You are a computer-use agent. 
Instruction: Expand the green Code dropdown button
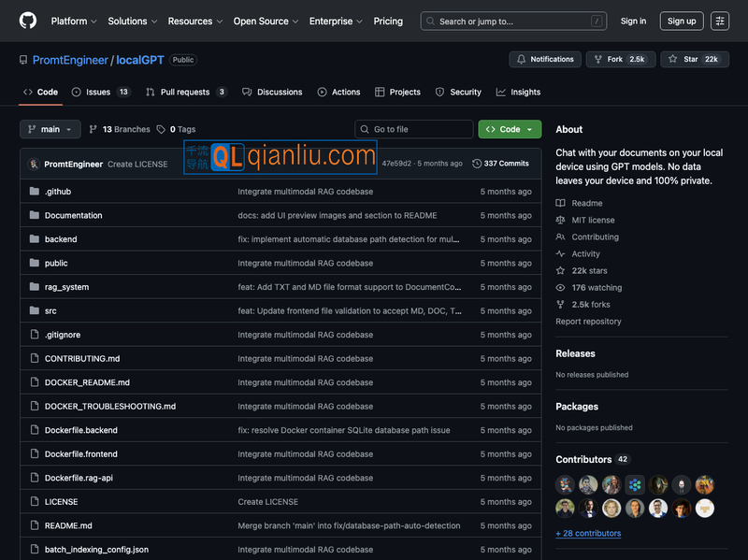pyautogui.click(x=510, y=129)
